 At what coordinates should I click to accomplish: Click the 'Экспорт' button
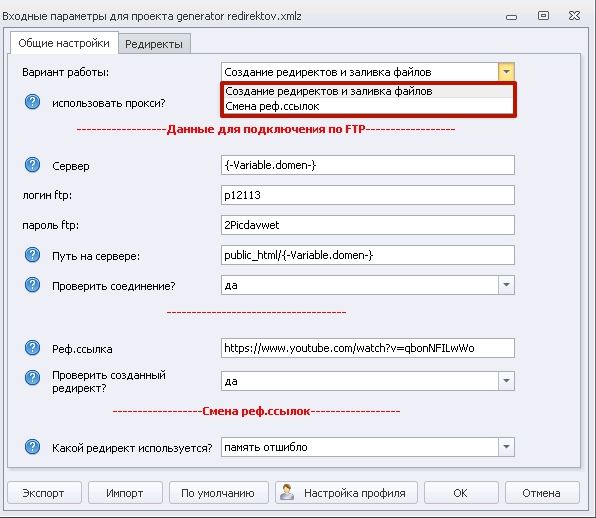pyautogui.click(x=44, y=493)
